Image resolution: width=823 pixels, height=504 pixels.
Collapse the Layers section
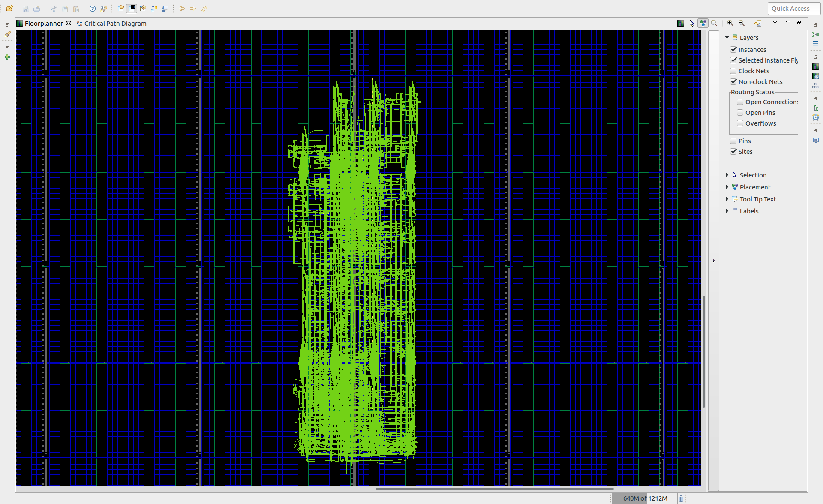[727, 38]
